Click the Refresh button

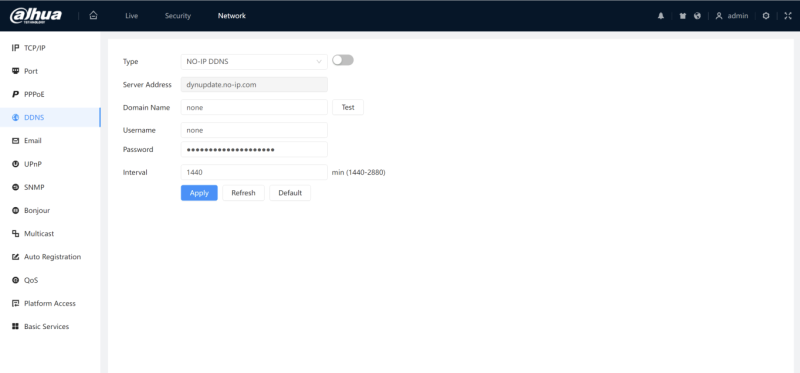(x=243, y=193)
